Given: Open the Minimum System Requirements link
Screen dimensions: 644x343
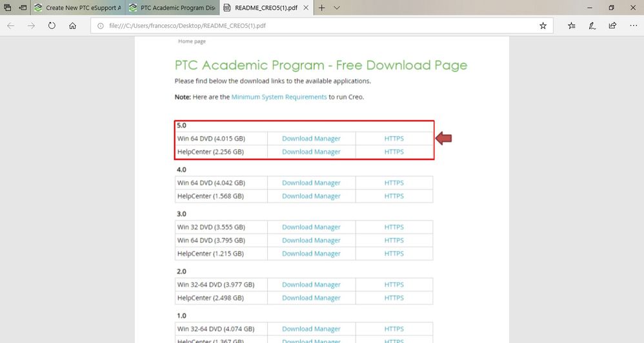Looking at the screenshot, I should 279,97.
